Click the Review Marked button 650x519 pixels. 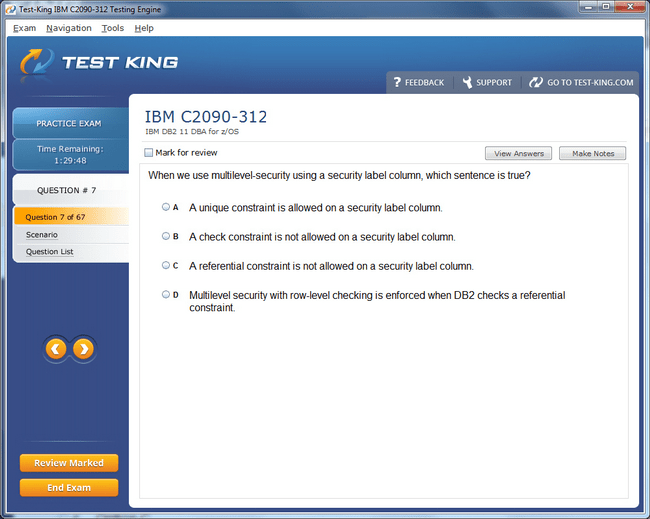coord(69,463)
